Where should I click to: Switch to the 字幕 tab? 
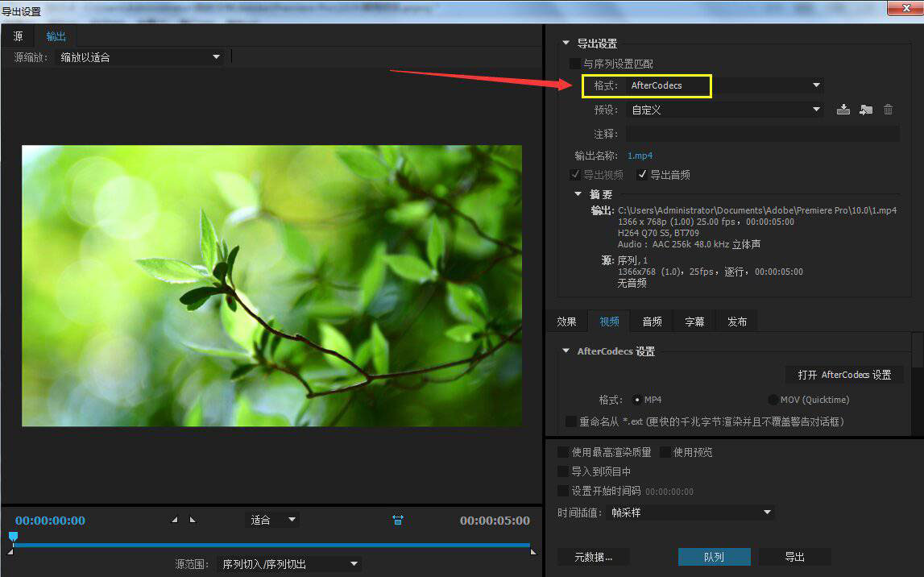(x=694, y=322)
